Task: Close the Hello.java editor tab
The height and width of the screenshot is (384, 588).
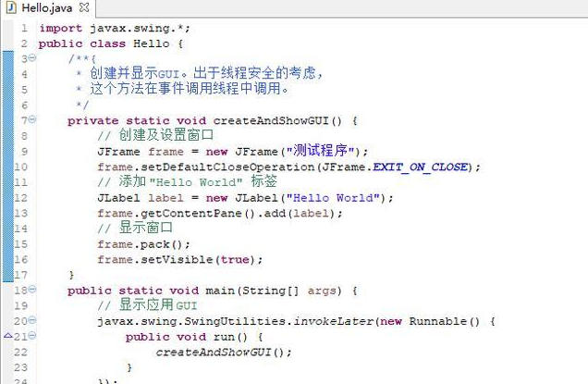Action: 84,7
